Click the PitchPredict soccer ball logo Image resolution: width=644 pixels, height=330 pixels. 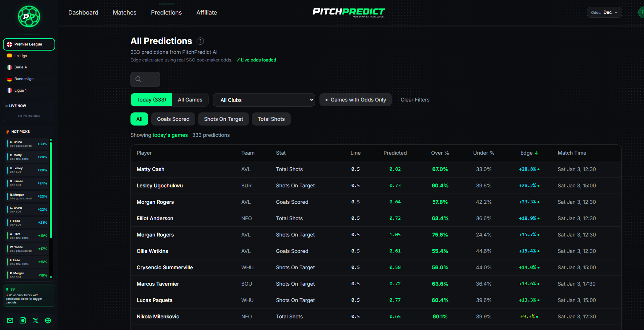[29, 16]
